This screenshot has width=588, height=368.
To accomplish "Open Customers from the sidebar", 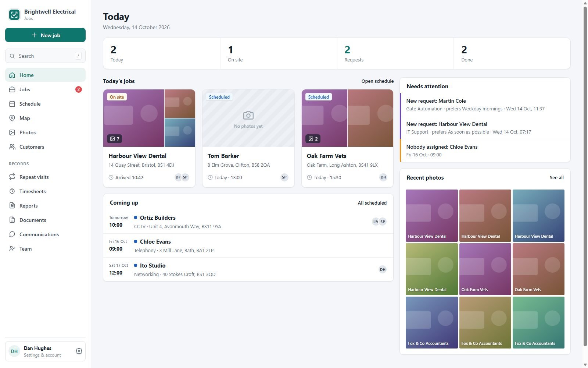I will pyautogui.click(x=45, y=147).
